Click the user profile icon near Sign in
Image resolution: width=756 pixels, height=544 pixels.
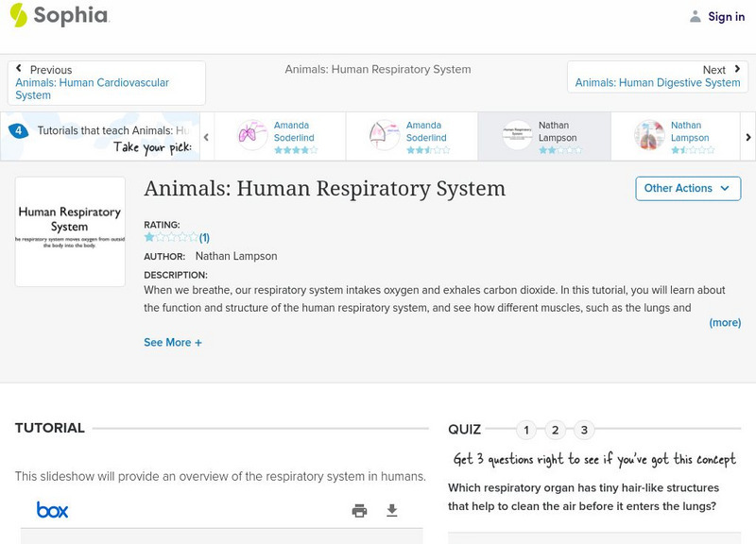pyautogui.click(x=696, y=16)
